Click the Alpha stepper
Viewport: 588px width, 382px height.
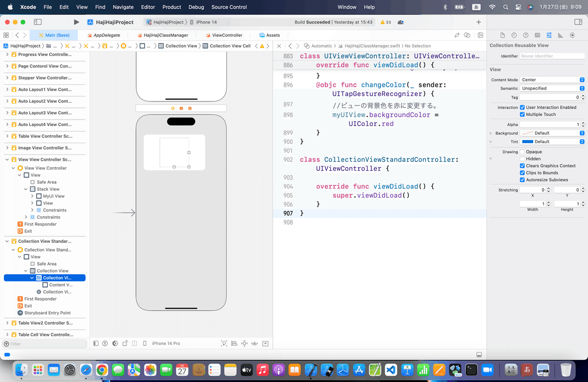point(583,125)
